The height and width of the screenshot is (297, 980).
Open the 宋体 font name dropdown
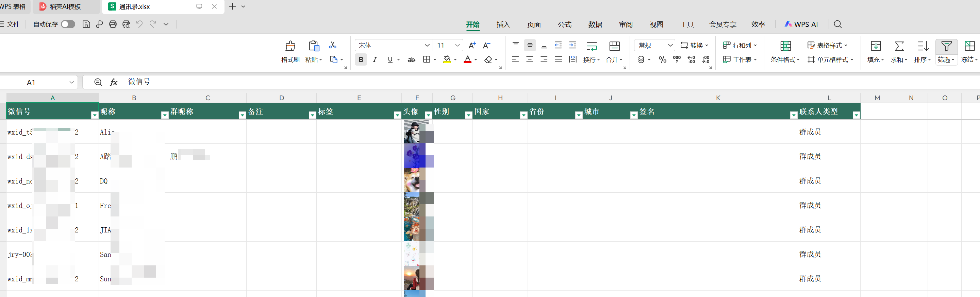click(x=427, y=45)
